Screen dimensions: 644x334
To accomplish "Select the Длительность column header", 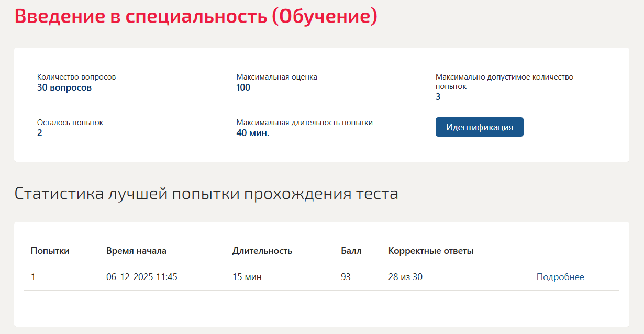I will (x=262, y=251).
